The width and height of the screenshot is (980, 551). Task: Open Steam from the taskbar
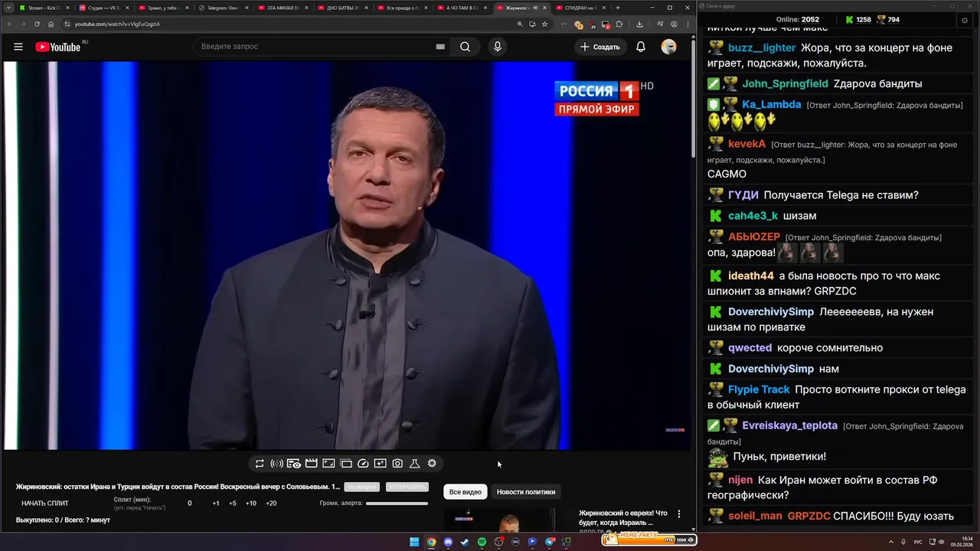(x=465, y=542)
